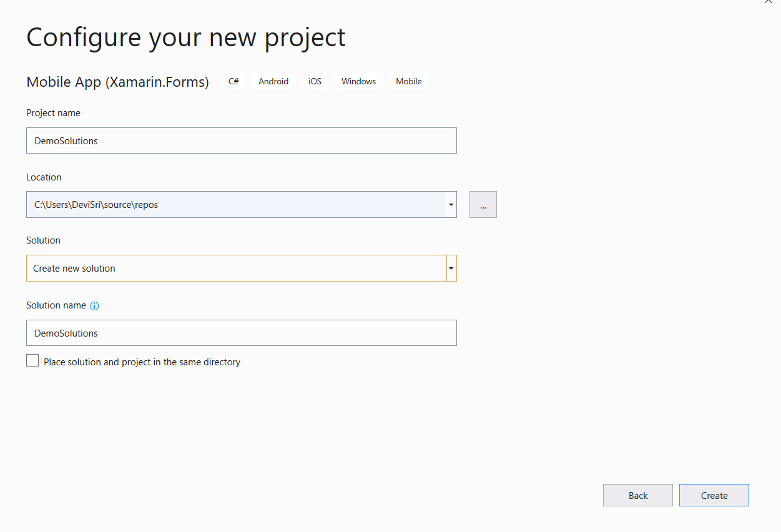Click the Windows platform tag
This screenshot has height=532, width=781.
click(x=358, y=81)
